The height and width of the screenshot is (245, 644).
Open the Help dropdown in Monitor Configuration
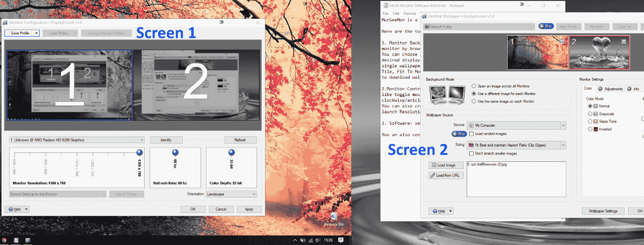click(x=16, y=209)
